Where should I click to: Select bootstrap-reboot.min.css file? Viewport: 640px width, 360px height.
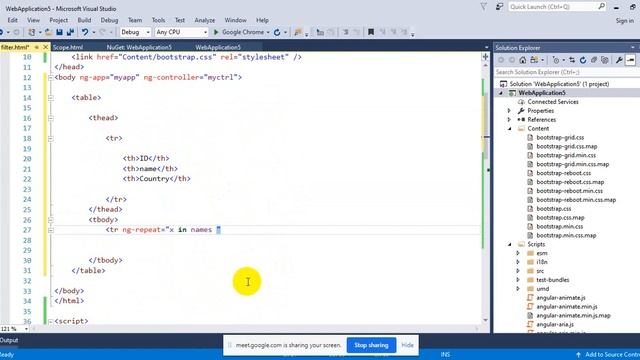569,191
